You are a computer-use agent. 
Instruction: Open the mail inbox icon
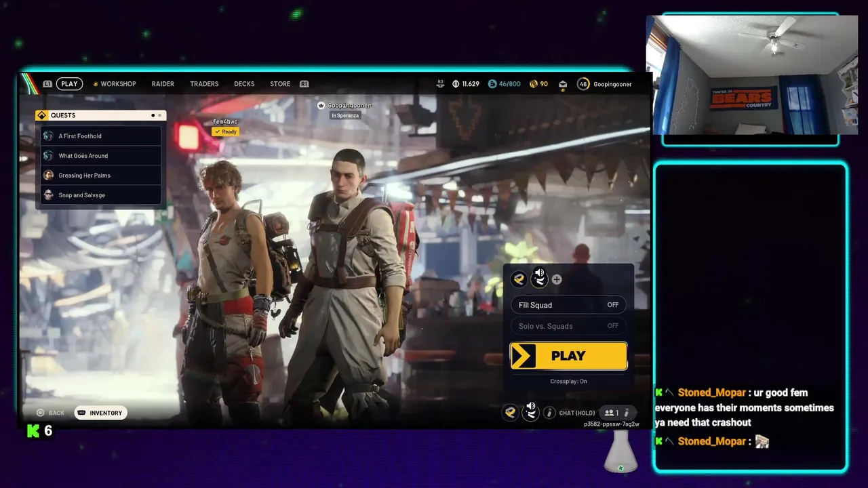[563, 84]
